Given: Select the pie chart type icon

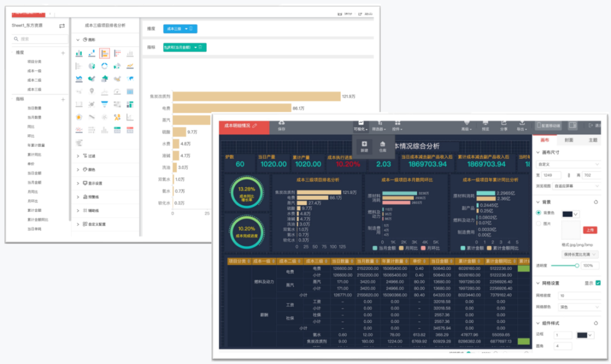Looking at the screenshot, I should 92,66.
